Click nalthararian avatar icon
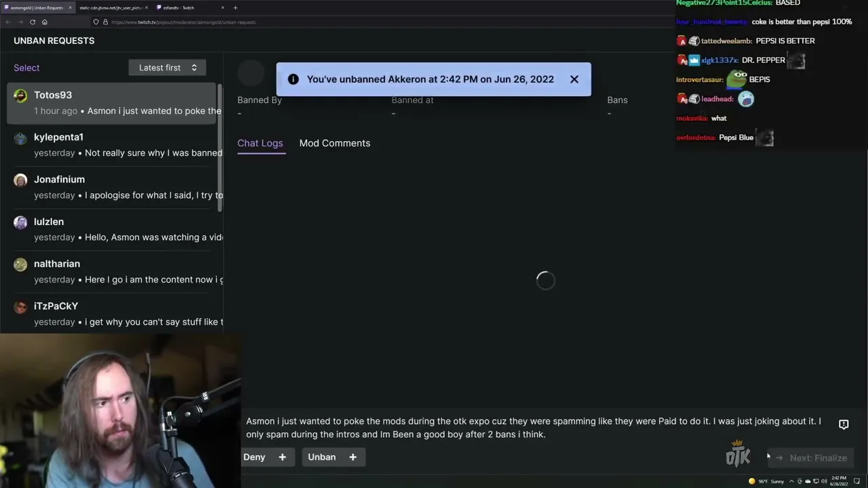Viewport: 868px width, 488px height. (20, 264)
